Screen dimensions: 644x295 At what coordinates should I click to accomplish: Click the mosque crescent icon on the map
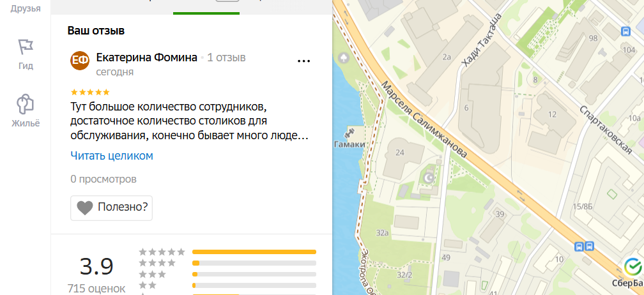(428, 178)
